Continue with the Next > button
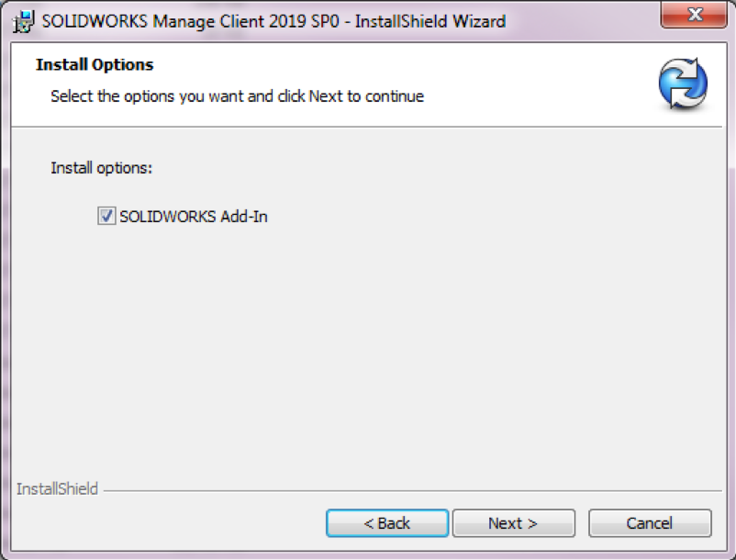This screenshot has width=736, height=560. 513,523
